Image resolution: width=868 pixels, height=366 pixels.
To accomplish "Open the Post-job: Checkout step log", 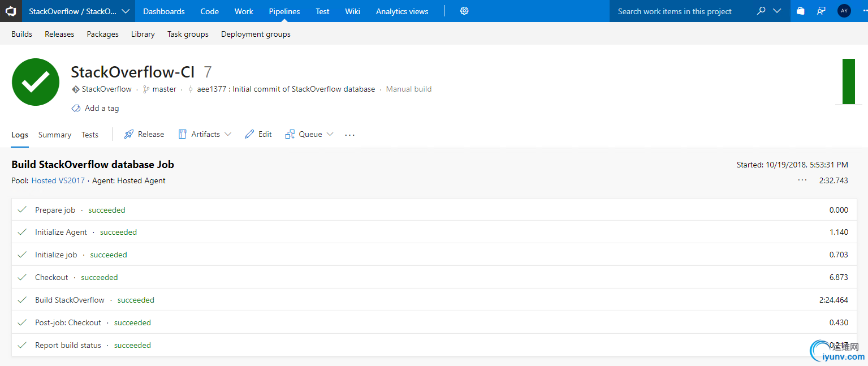I will pyautogui.click(x=434, y=323).
